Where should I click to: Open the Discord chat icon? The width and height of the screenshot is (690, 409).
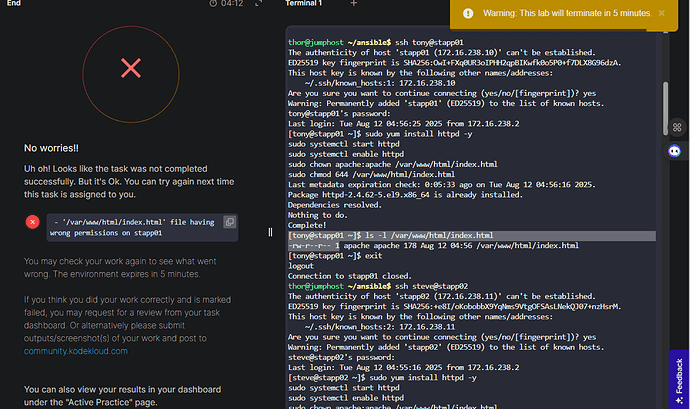click(675, 151)
